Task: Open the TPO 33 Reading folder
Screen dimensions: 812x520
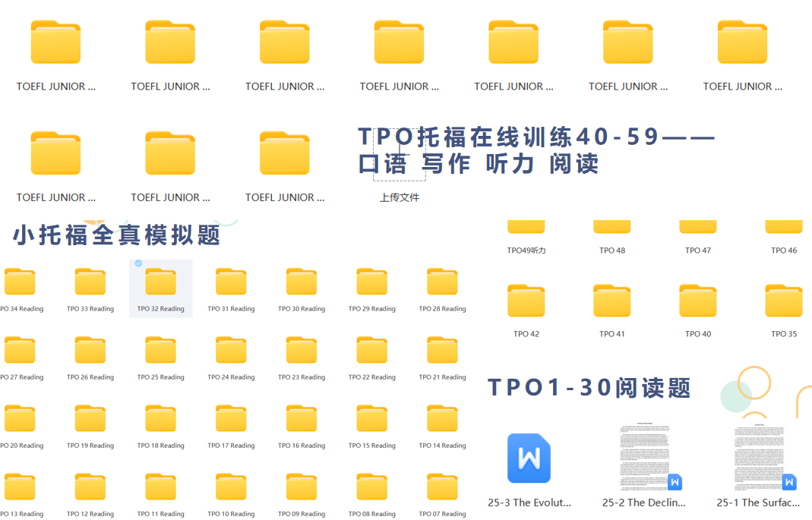Action: pos(90,282)
